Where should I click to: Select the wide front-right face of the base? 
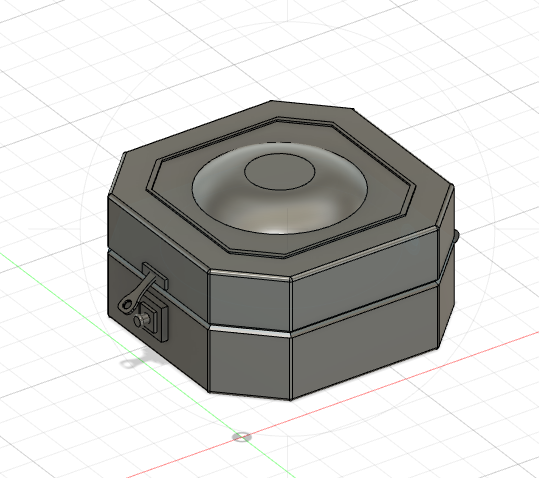(364, 342)
